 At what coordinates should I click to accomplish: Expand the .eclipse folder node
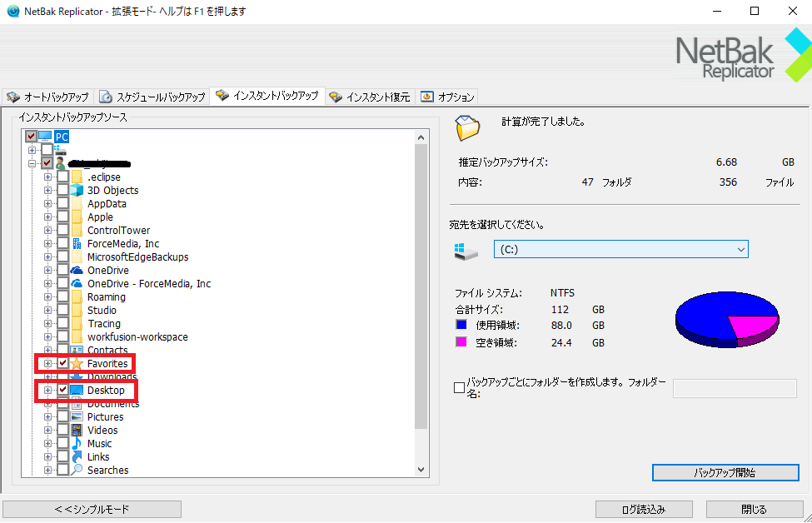(x=48, y=177)
